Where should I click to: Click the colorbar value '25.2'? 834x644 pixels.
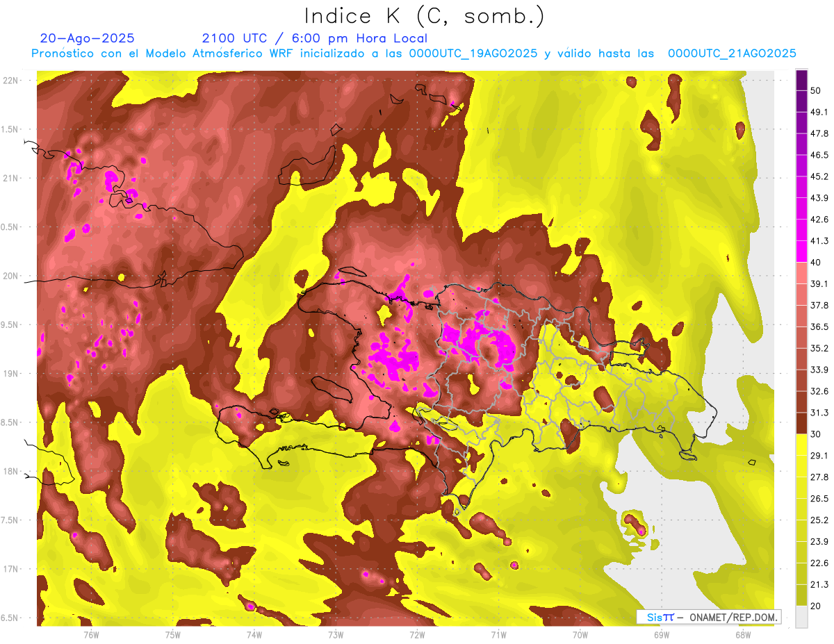tap(819, 520)
